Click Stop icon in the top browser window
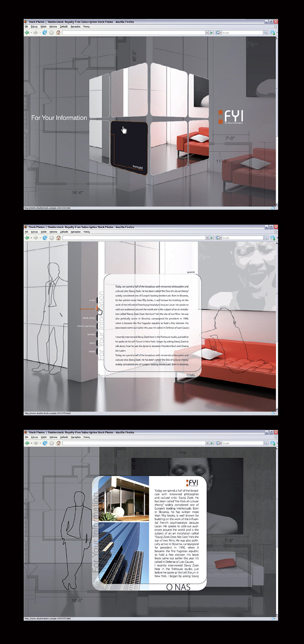Viewport: 304px width, 644px height. coord(51,33)
